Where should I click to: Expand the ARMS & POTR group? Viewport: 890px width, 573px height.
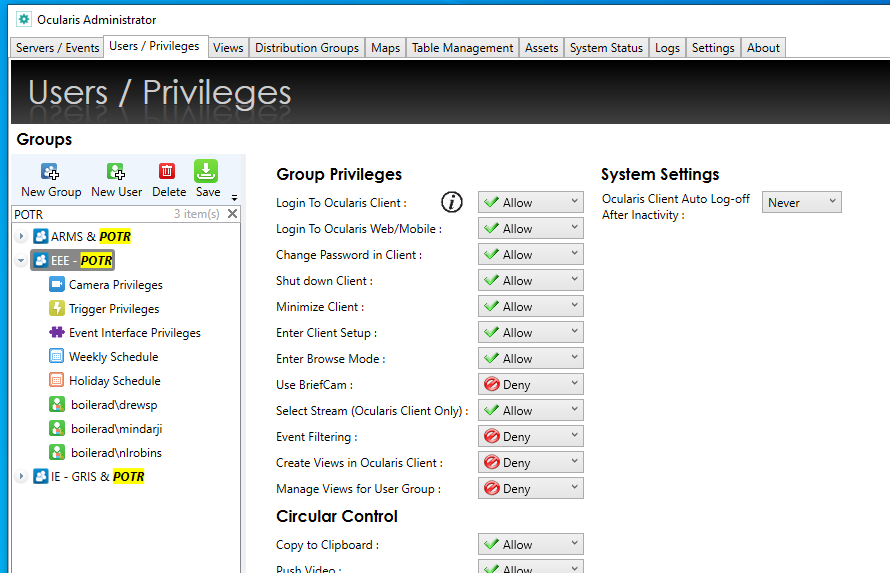coord(22,237)
